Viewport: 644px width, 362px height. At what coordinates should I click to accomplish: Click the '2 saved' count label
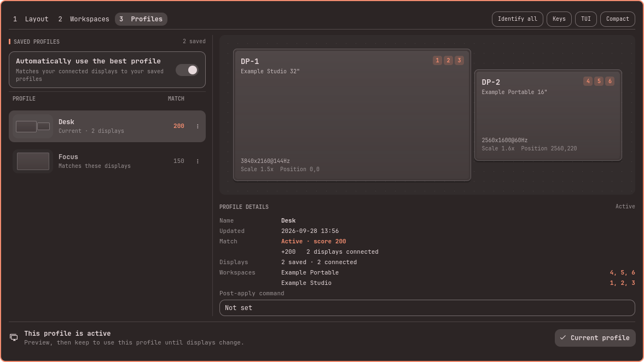194,42
